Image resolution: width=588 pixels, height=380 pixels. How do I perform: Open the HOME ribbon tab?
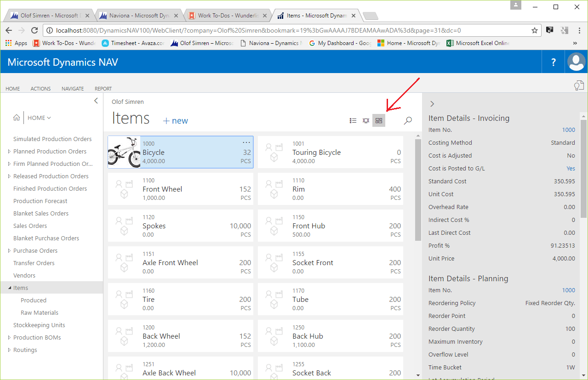point(13,89)
